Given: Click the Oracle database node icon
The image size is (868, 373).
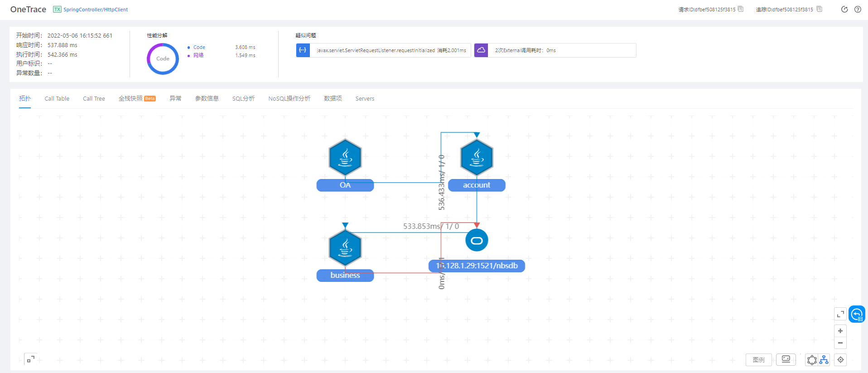Looking at the screenshot, I should click(477, 240).
